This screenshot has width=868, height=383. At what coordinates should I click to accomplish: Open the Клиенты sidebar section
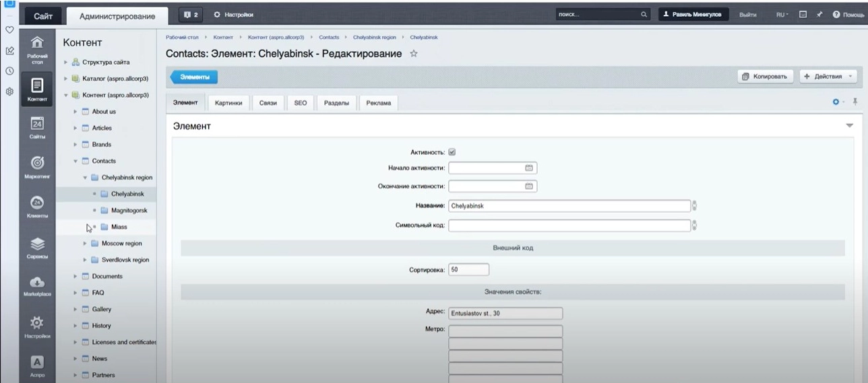(37, 206)
